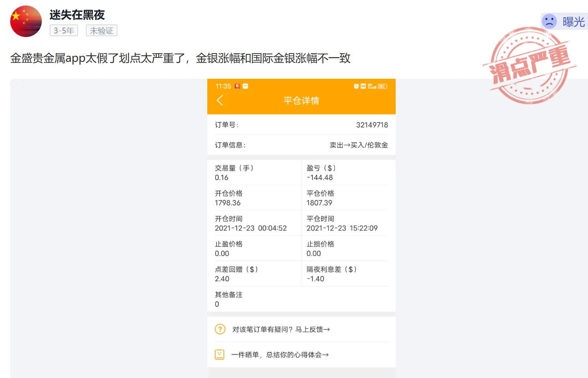Screen dimensions: 588x378
Task: Click the 平仓价格 label
Action: (x=320, y=193)
